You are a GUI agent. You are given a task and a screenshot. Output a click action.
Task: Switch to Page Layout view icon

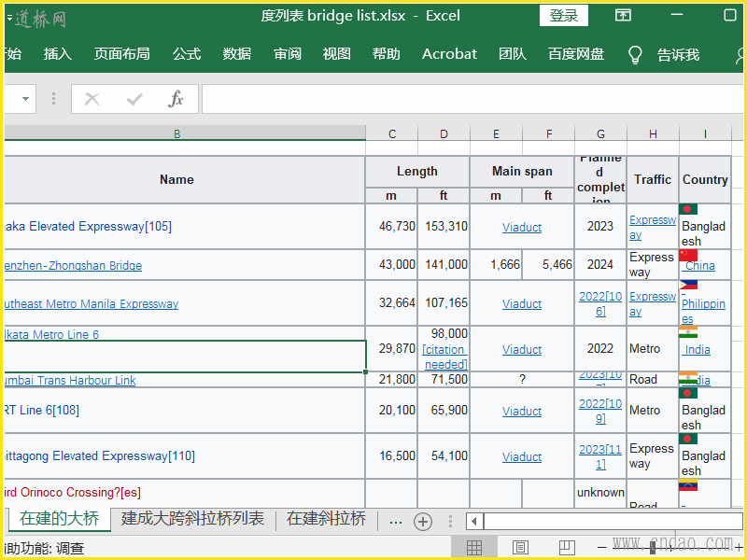(x=520, y=547)
